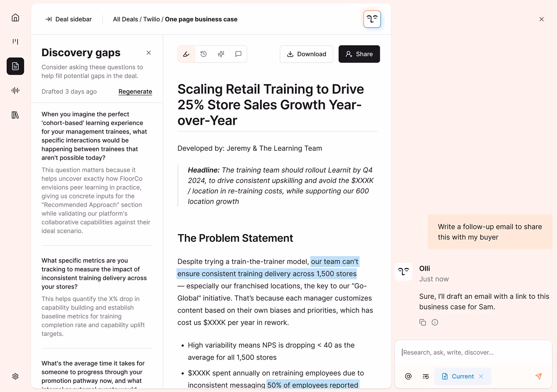Click 'This question matters because' explanation
Viewport: 557px width, 392px height.
coord(96,200)
